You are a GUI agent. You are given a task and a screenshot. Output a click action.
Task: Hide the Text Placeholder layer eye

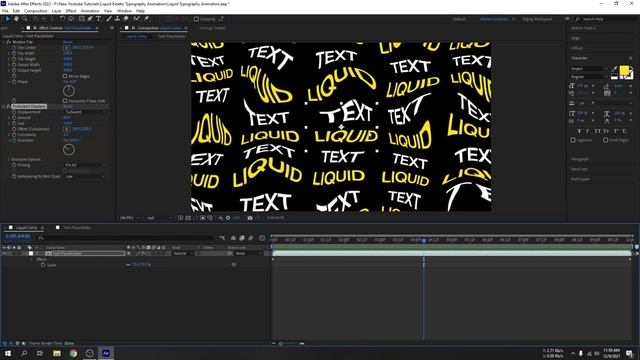4,253
